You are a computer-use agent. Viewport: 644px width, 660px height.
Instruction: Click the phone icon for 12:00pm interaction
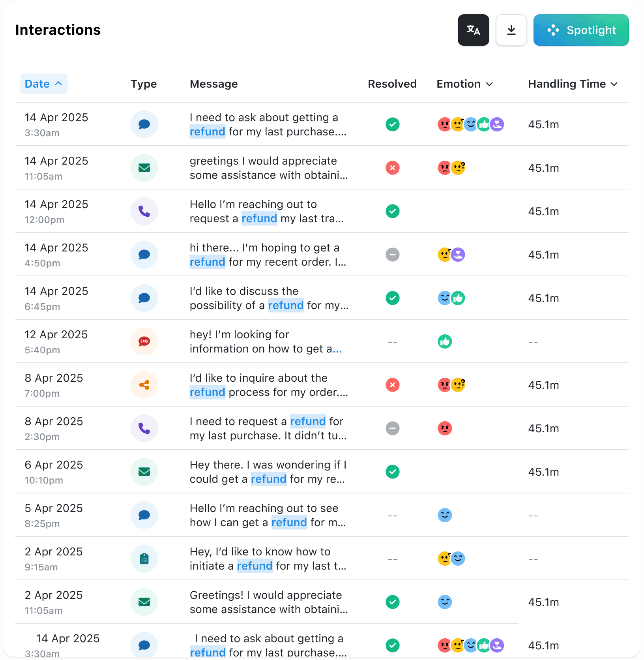point(144,211)
